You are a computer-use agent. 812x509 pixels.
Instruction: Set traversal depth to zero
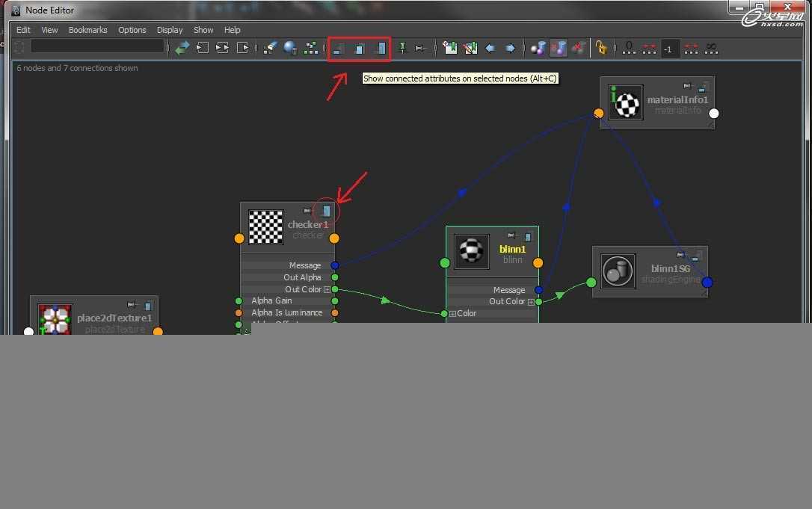pyautogui.click(x=629, y=48)
